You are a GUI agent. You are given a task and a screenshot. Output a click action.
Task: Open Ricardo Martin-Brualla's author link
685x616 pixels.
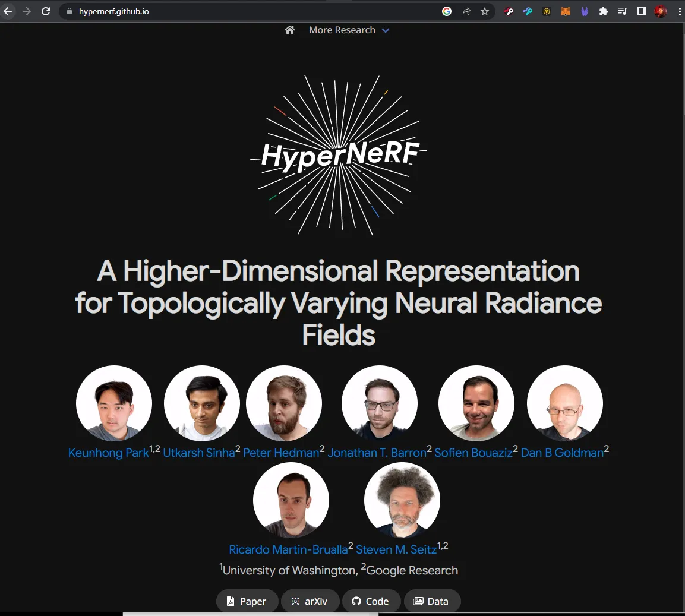point(288,549)
